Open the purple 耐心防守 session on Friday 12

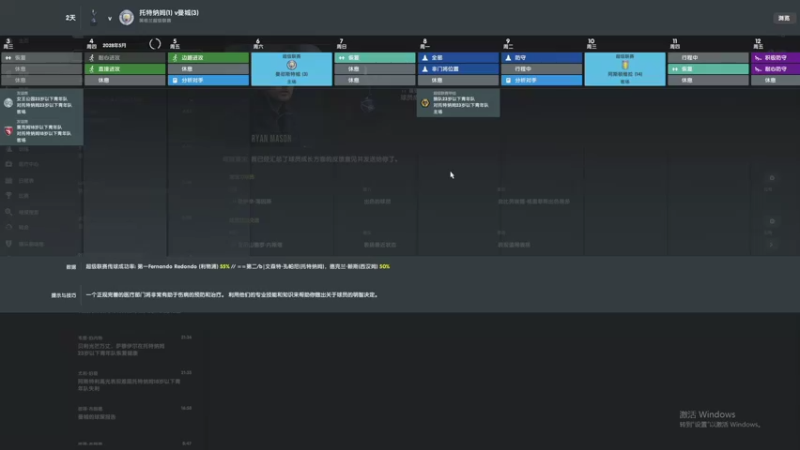tap(776, 69)
